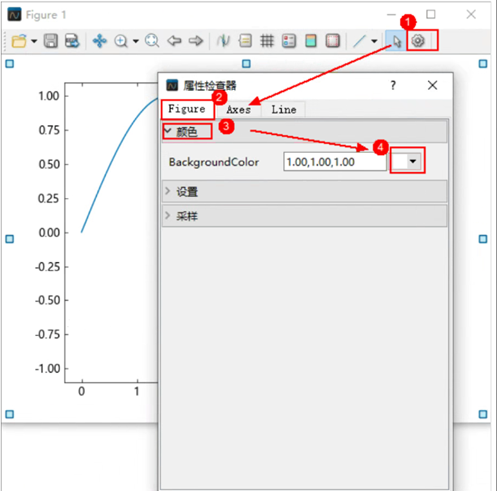This screenshot has height=491, width=497.
Task: Select the pan (four-arrow) tool
Action: click(99, 41)
